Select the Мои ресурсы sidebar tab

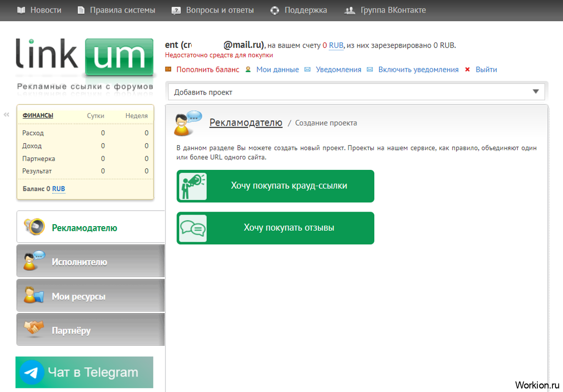[x=91, y=296]
